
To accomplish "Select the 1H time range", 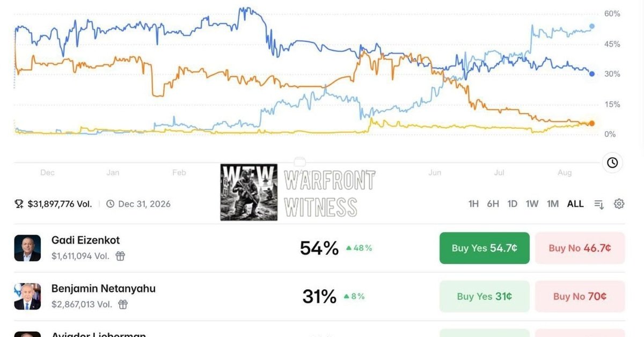I will pyautogui.click(x=473, y=204).
